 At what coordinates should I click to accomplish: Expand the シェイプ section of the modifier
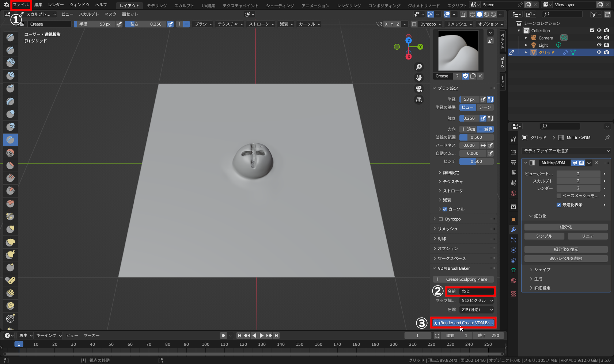pyautogui.click(x=542, y=269)
